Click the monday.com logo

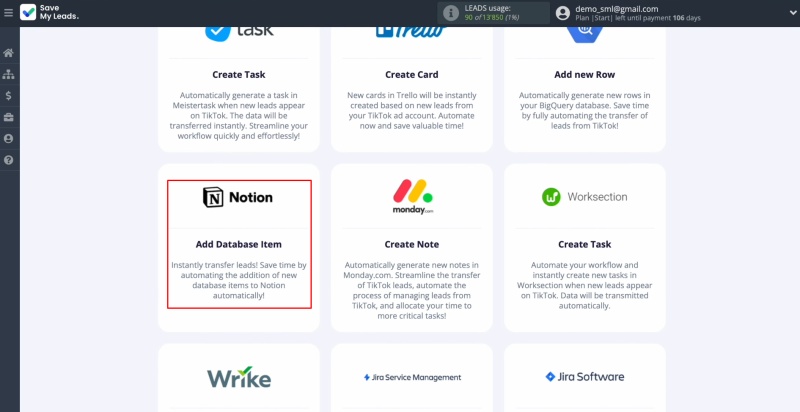pyautogui.click(x=412, y=197)
